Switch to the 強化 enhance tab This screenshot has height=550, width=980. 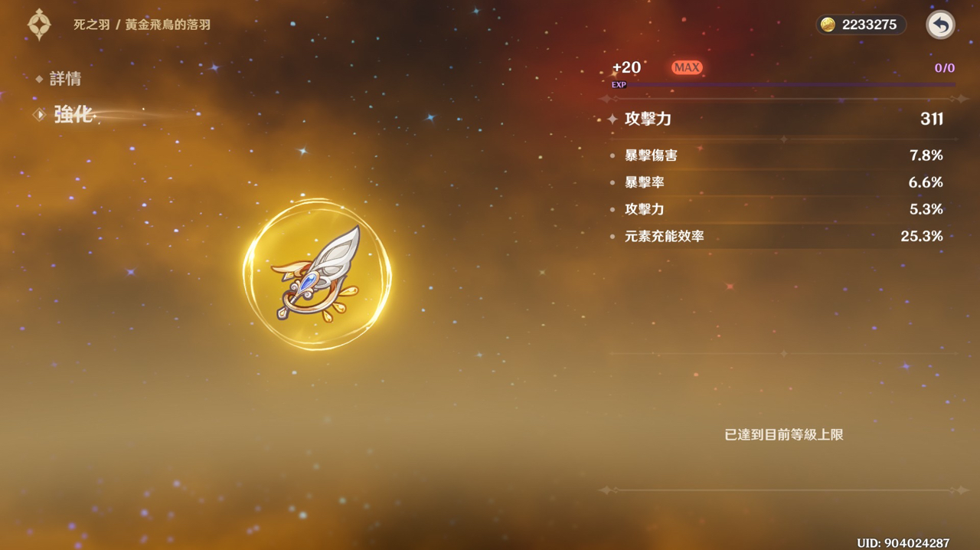click(73, 115)
